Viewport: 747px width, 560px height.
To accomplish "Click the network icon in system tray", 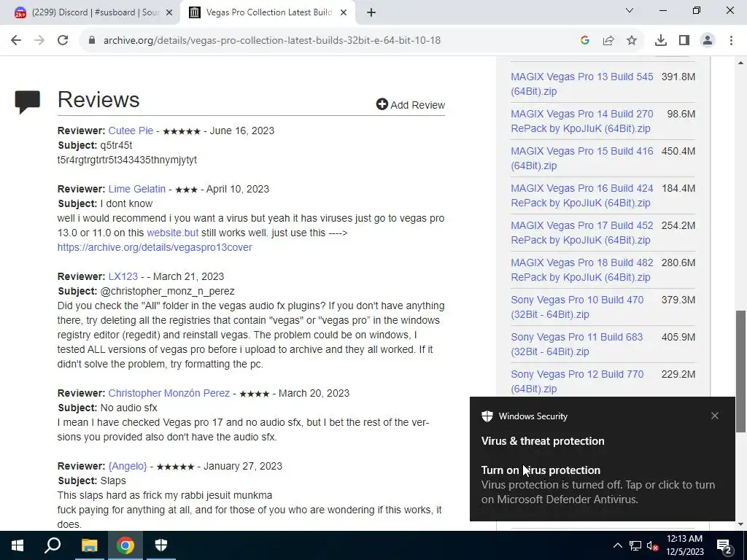I will click(635, 545).
